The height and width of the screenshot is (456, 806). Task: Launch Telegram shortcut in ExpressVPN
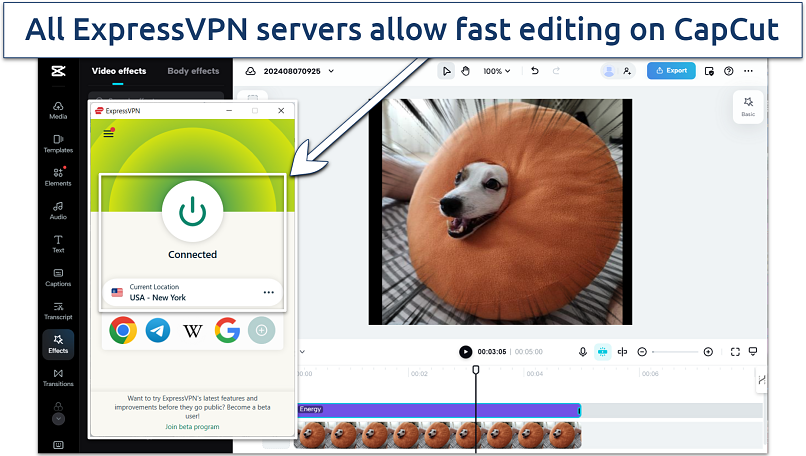pos(158,330)
